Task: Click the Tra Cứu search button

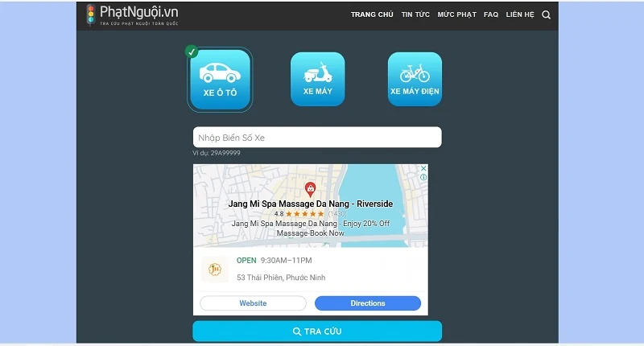Action: coord(317,332)
